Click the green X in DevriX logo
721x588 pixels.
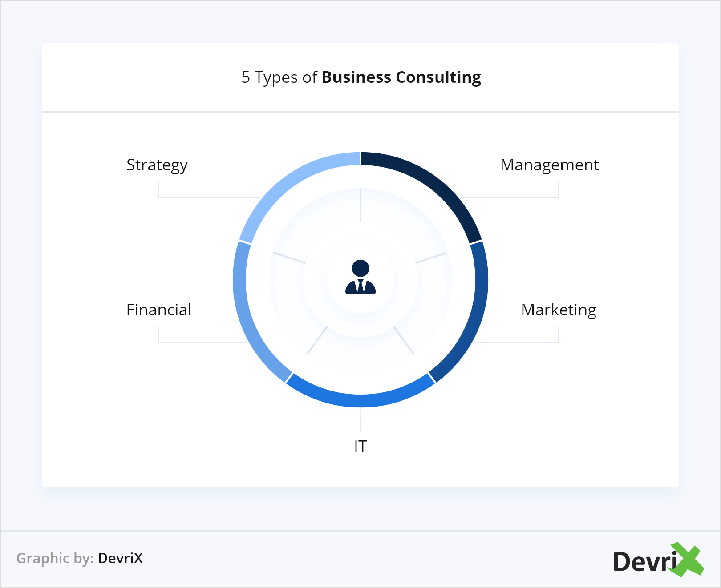[687, 559]
